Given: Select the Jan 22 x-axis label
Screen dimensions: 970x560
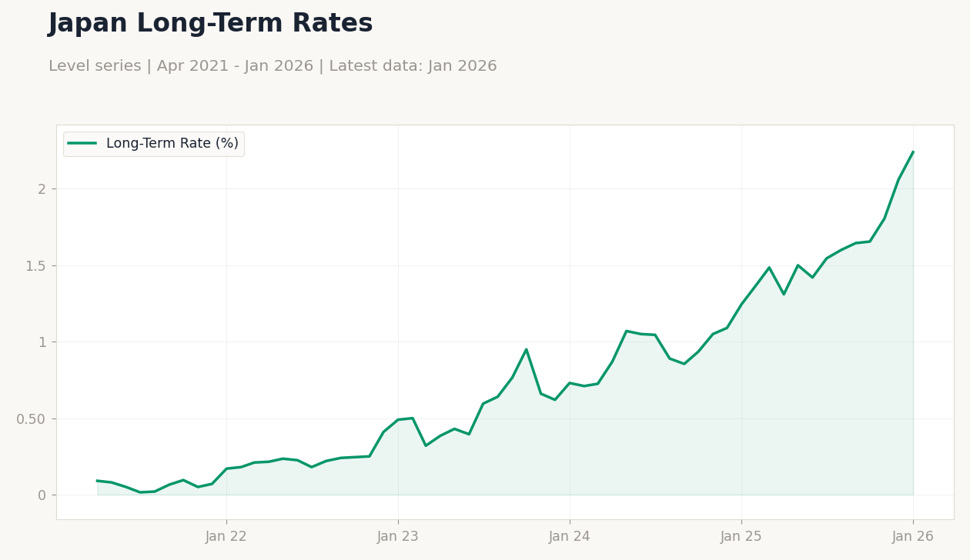Looking at the screenshot, I should pyautogui.click(x=226, y=537).
